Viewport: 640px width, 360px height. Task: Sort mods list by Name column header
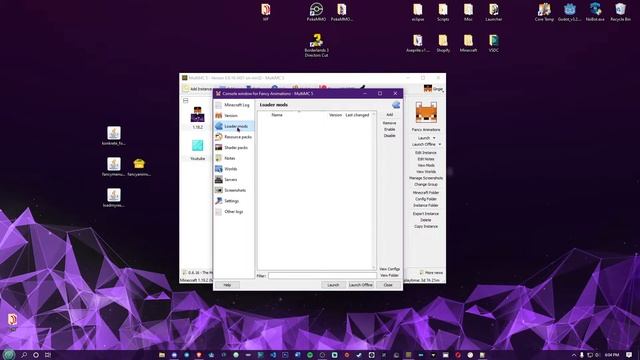click(x=277, y=115)
